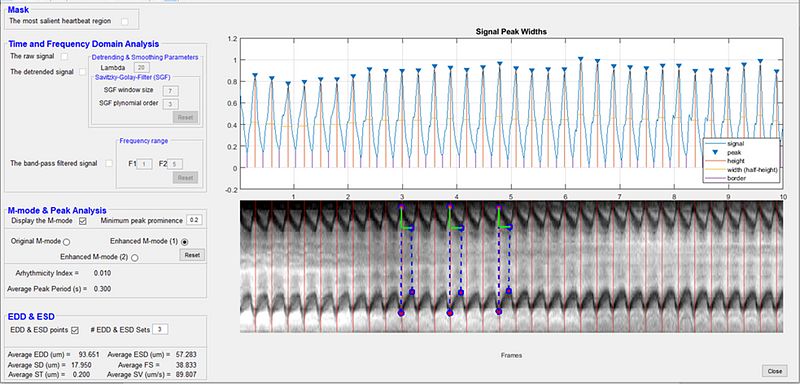
Task: Tick the raw signal checkbox
Action: 64,56
